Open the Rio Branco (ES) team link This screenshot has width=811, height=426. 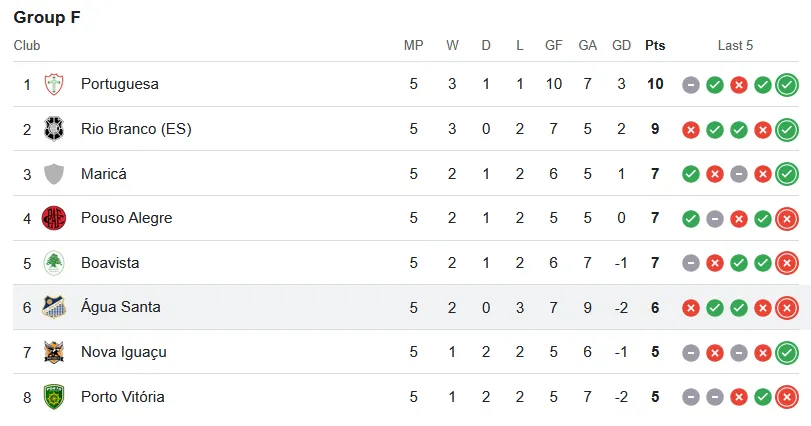[137, 129]
